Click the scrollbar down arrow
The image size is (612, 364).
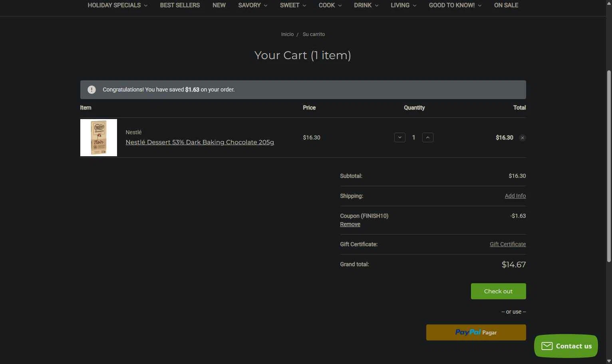[609, 361]
